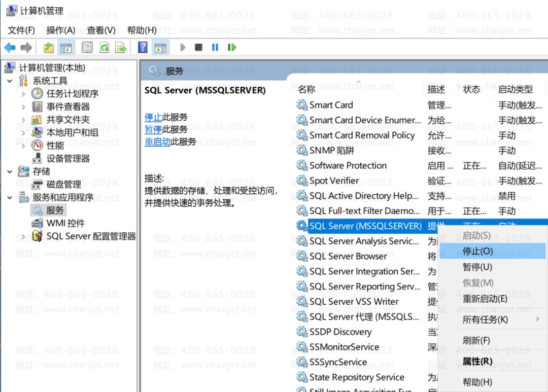This screenshot has height=392, width=548.
Task: Select 设备管理器 tree node
Action: coord(68,158)
